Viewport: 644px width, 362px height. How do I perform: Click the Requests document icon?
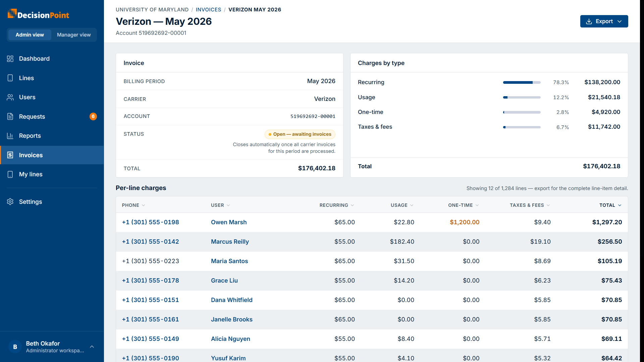[x=10, y=117]
